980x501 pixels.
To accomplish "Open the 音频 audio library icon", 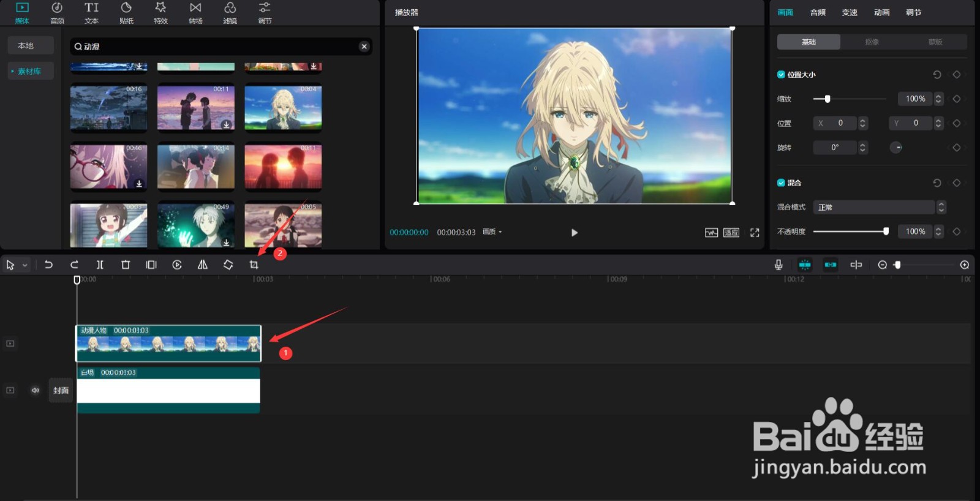I will 57,12.
